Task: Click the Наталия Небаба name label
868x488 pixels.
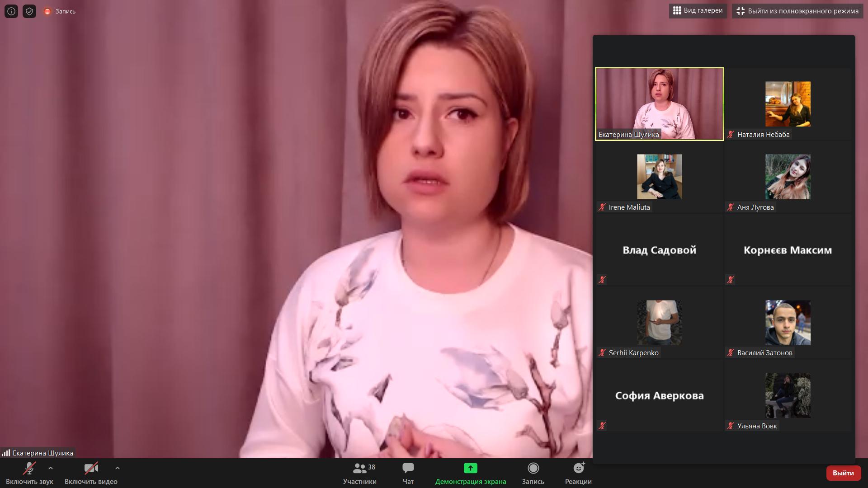Action: click(763, 134)
